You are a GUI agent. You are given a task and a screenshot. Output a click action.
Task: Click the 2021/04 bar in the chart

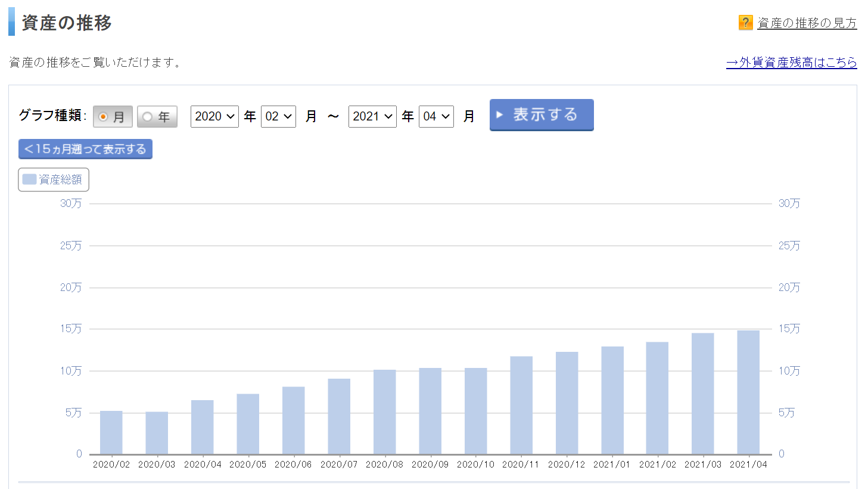(748, 392)
